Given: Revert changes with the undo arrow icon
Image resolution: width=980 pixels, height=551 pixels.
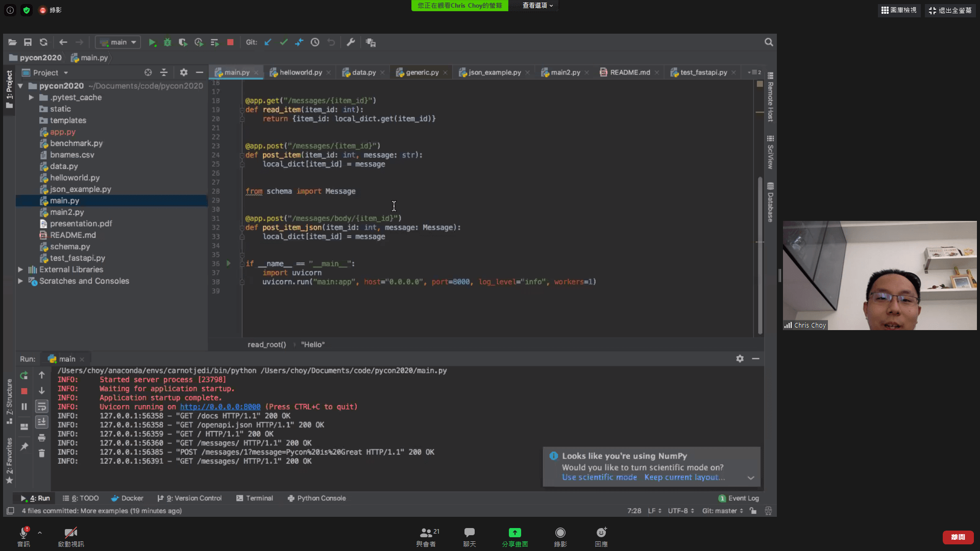Looking at the screenshot, I should coord(331,42).
